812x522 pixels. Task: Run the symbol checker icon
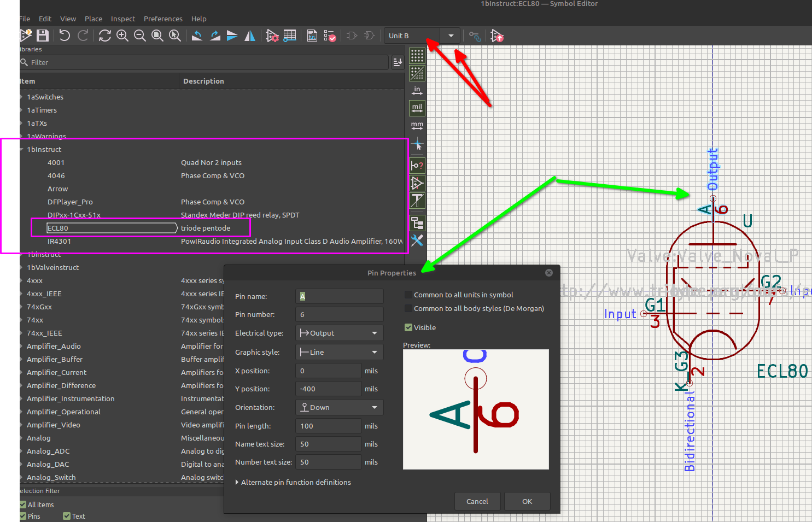(x=330, y=36)
